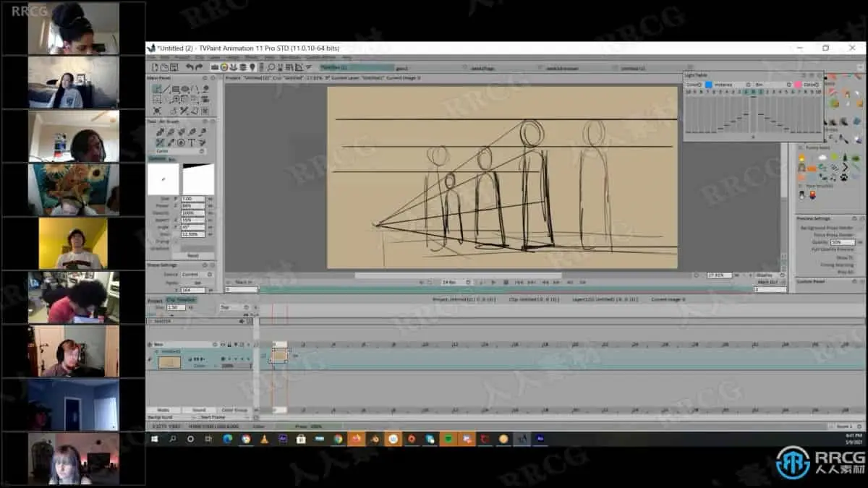Lock the New layer with the padlock icon
868x488 pixels.
point(229,344)
